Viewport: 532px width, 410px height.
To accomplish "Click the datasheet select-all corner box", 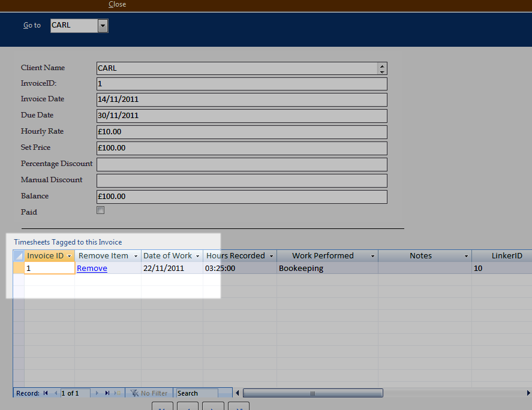I will (19, 256).
